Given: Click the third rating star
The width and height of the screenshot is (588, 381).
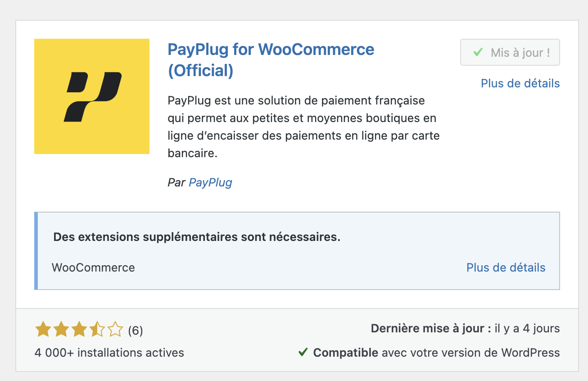Looking at the screenshot, I should pos(79,330).
